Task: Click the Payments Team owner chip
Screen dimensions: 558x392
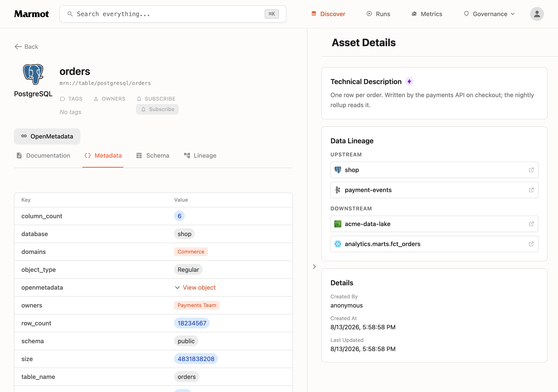Action: pyautogui.click(x=197, y=305)
